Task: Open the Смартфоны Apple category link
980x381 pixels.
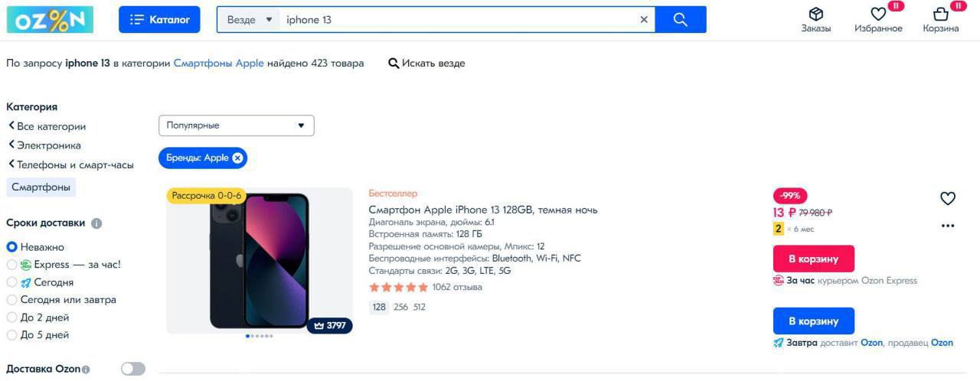Action: (x=218, y=63)
